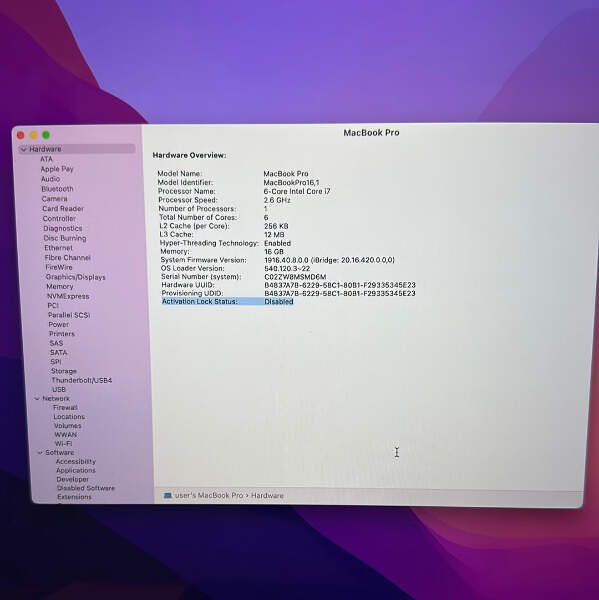Open the Camera entry
This screenshot has height=600, width=599.
(x=54, y=199)
